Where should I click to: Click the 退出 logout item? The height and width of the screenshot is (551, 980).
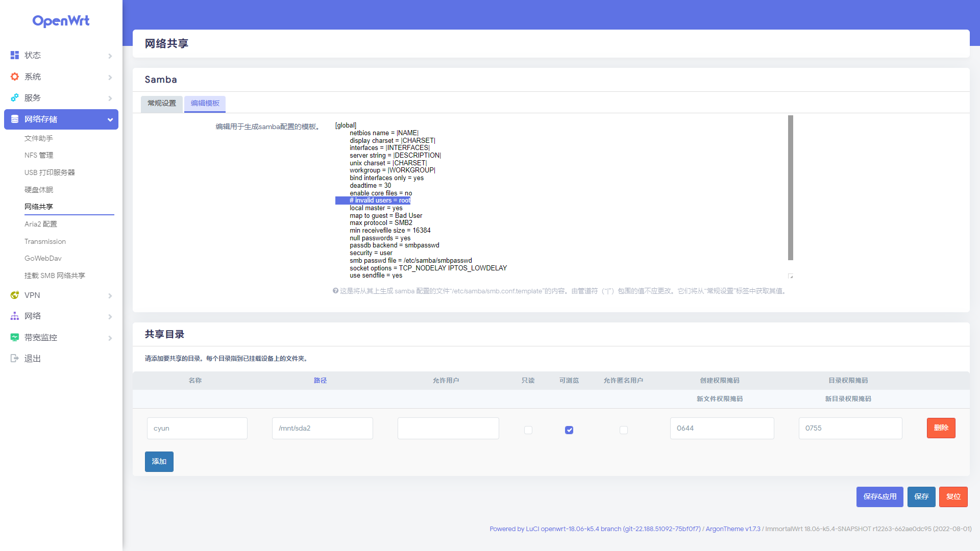[x=33, y=359]
